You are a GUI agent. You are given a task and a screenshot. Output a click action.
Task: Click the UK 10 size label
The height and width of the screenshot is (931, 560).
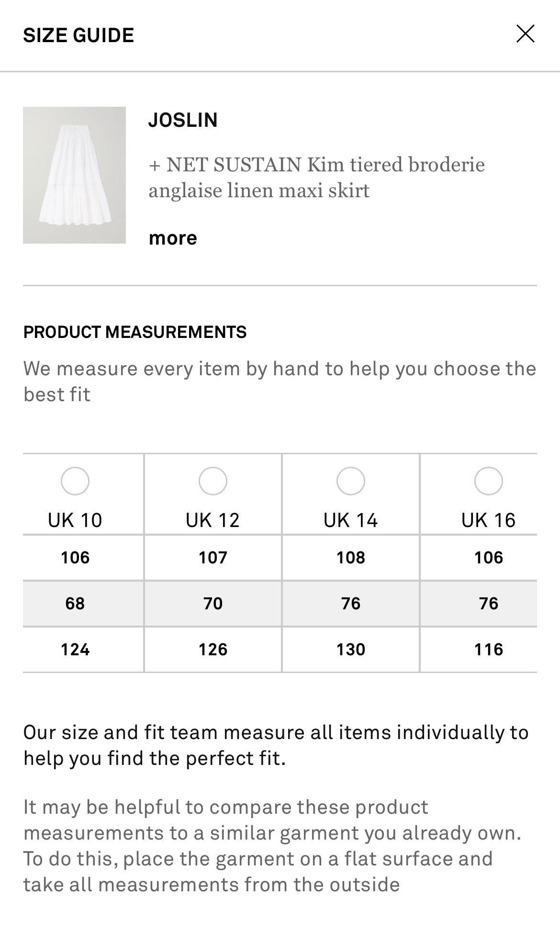75,520
